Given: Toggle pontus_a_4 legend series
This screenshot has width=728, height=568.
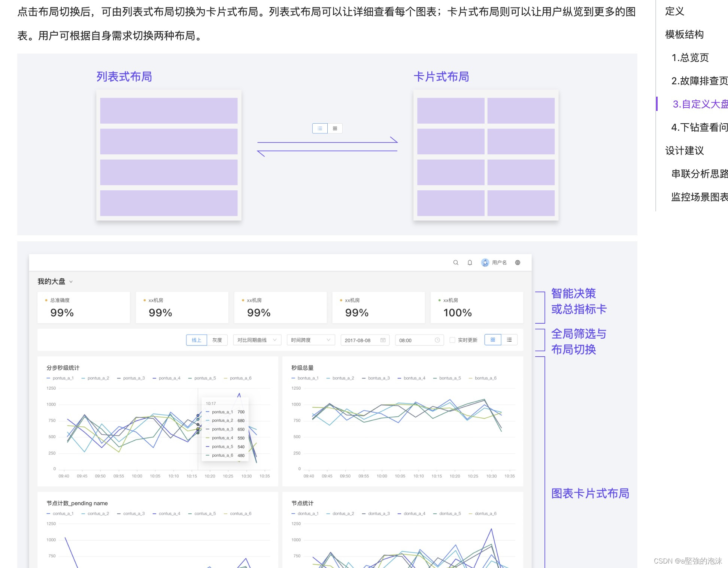Looking at the screenshot, I should click(x=166, y=378).
